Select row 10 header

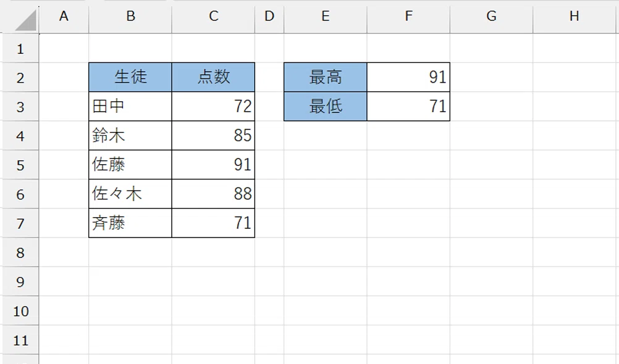pos(20,311)
